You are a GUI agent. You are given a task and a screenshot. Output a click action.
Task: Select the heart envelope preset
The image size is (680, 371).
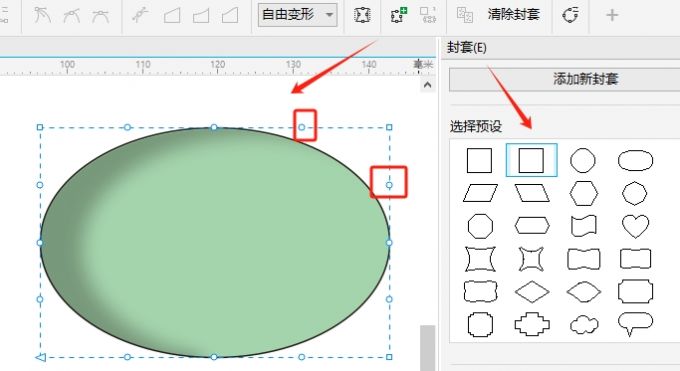[x=635, y=226]
